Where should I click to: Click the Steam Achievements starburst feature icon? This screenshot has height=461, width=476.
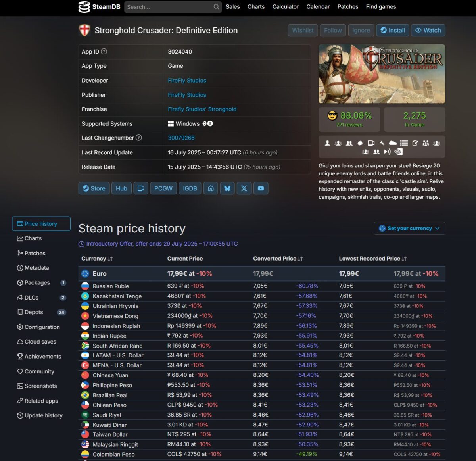(x=360, y=143)
